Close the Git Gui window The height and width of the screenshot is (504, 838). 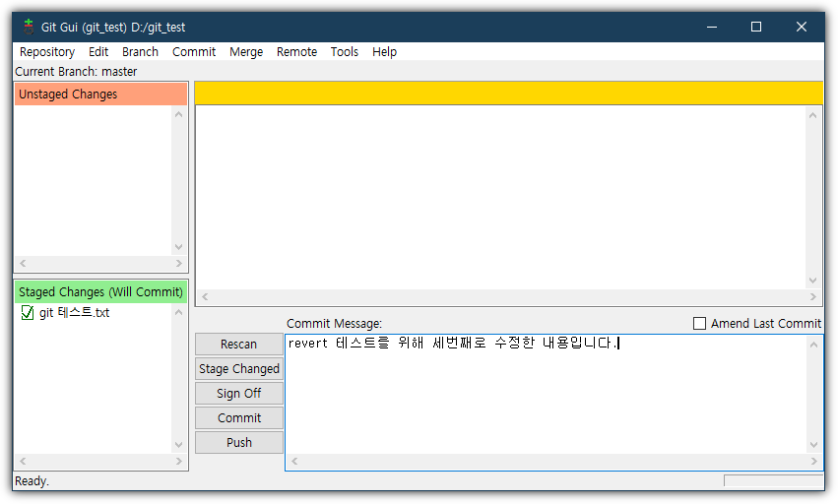802,27
